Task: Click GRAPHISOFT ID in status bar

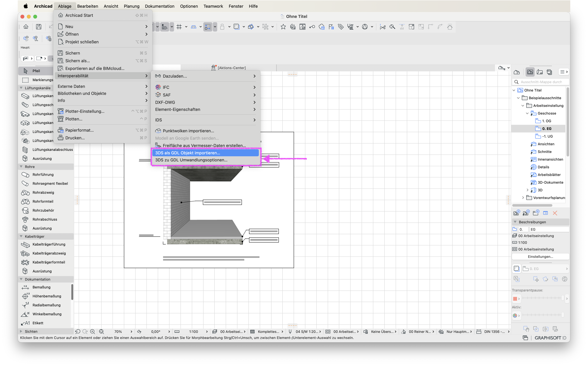Action: pos(550,338)
